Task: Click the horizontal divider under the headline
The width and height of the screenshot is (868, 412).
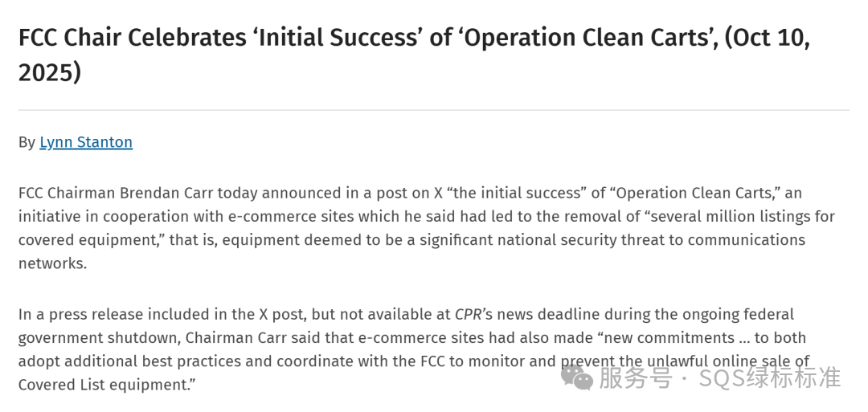Action: (434, 110)
